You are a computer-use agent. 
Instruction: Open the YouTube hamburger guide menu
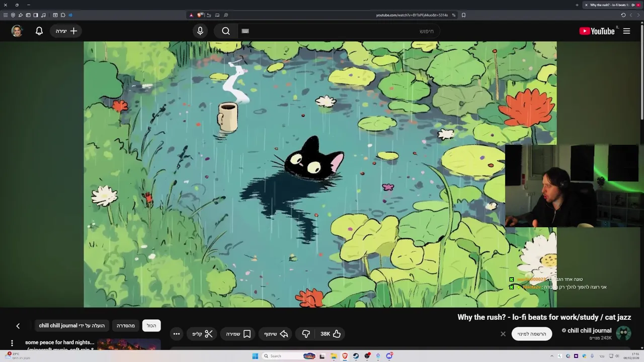(626, 31)
